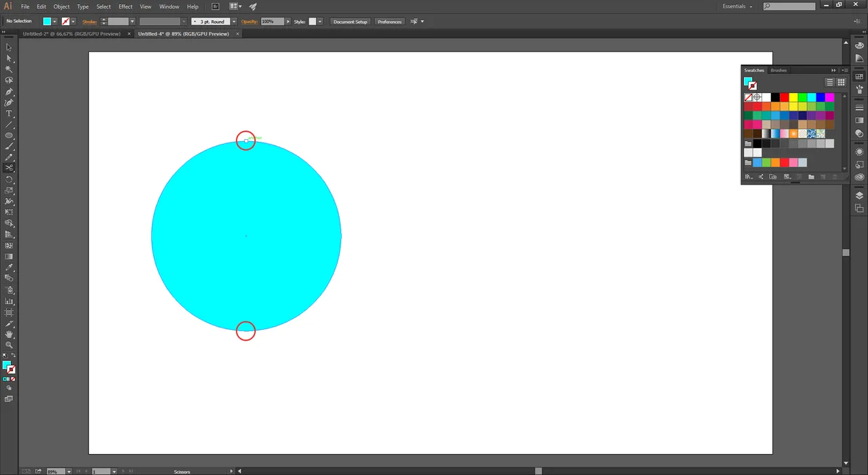The image size is (868, 475).
Task: Open Swatch Libraries menu icon
Action: click(x=749, y=177)
